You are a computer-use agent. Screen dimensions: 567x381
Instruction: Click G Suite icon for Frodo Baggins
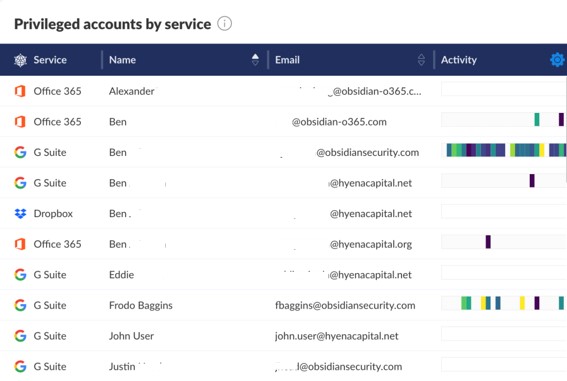(20, 305)
